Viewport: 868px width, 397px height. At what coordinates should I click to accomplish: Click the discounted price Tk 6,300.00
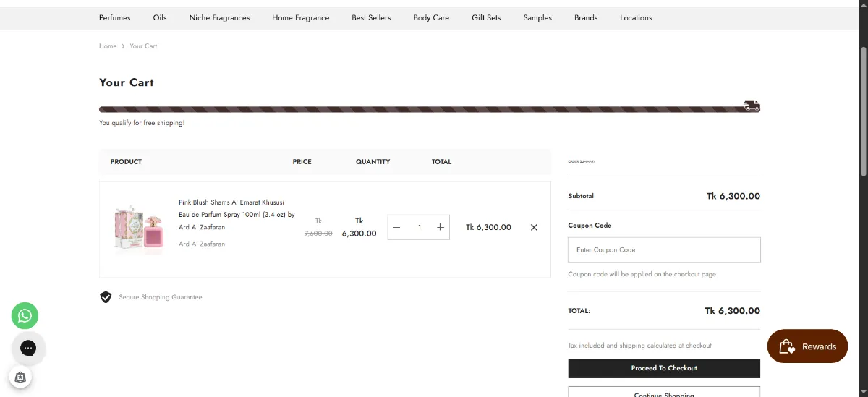tap(359, 227)
